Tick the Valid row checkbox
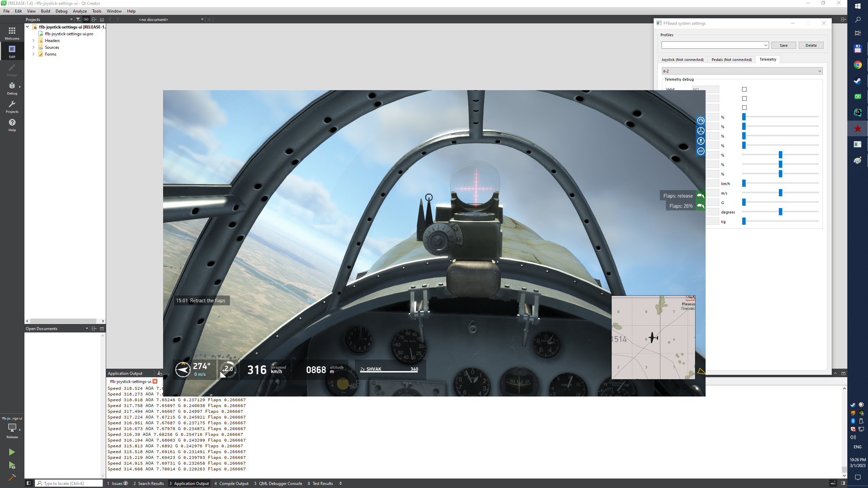 click(744, 89)
